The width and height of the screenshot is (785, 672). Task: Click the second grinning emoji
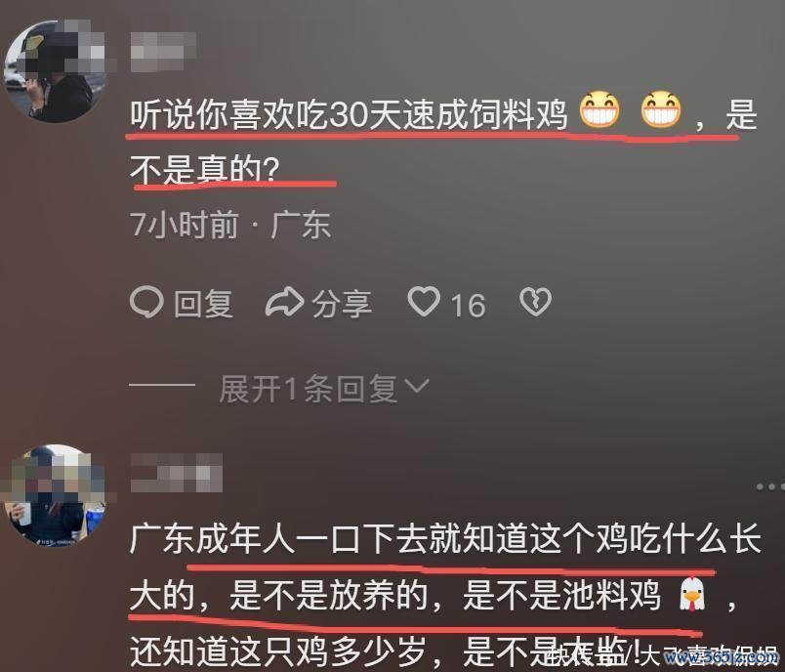coord(661,109)
